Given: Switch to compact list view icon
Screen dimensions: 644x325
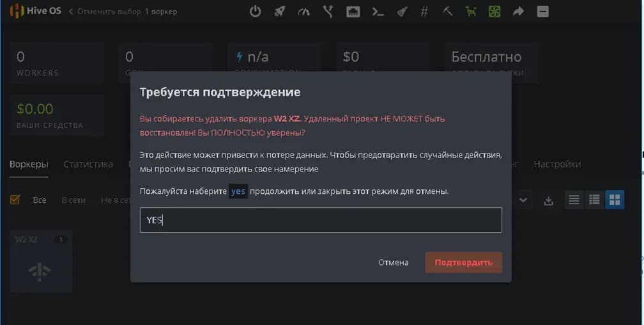Looking at the screenshot, I should click(574, 200).
